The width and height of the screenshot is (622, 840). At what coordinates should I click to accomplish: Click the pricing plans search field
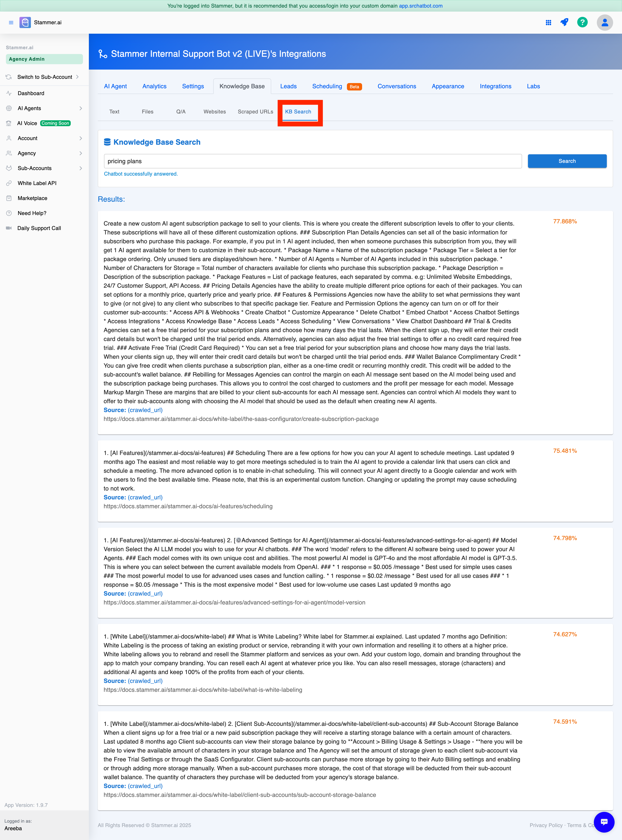[312, 161]
